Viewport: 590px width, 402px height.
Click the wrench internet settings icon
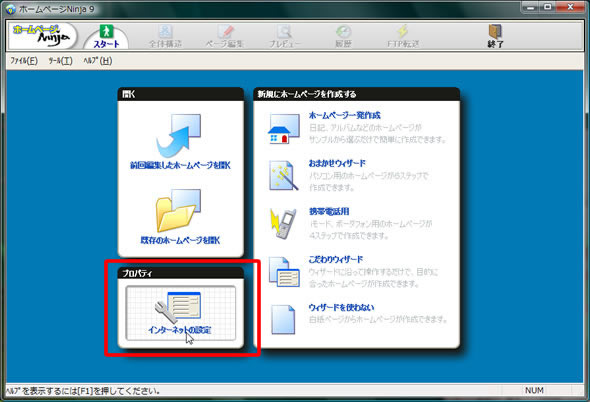[178, 307]
